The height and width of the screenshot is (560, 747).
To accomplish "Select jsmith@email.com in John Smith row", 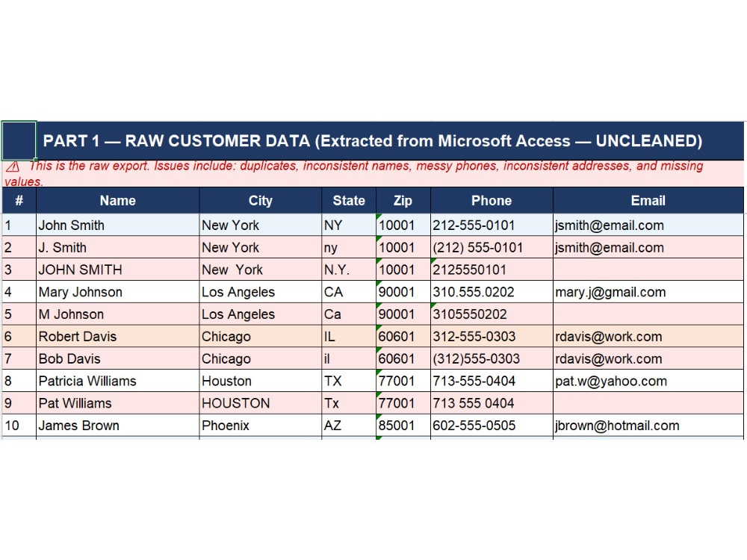I will [648, 225].
